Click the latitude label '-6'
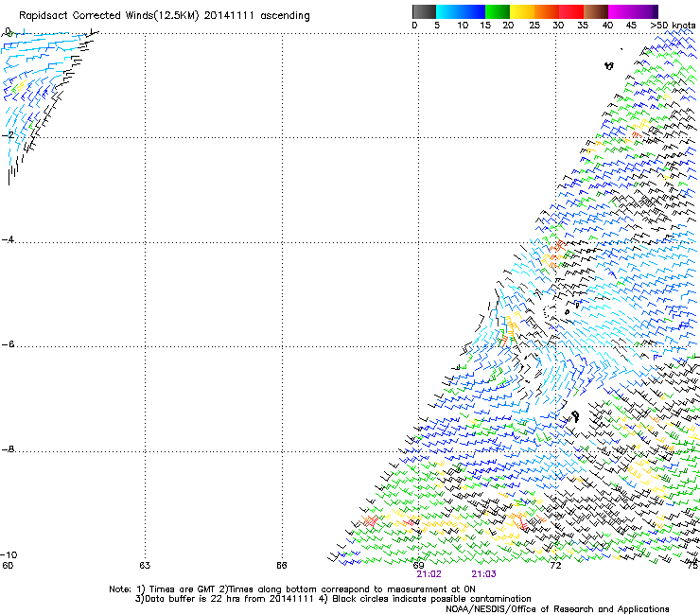This screenshot has width=700, height=615. (x=8, y=344)
